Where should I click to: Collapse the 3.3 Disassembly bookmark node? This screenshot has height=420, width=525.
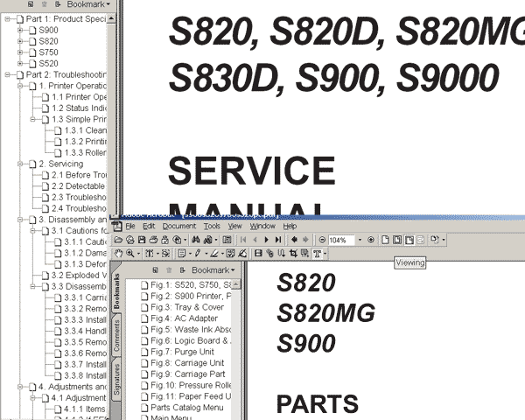[x=33, y=286]
